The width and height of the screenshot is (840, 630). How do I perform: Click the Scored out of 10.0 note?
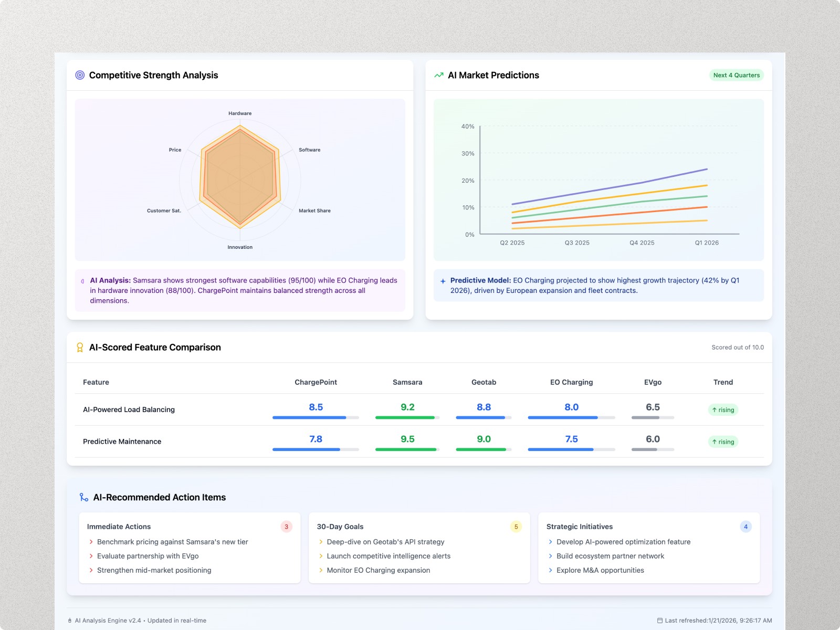[x=738, y=348]
